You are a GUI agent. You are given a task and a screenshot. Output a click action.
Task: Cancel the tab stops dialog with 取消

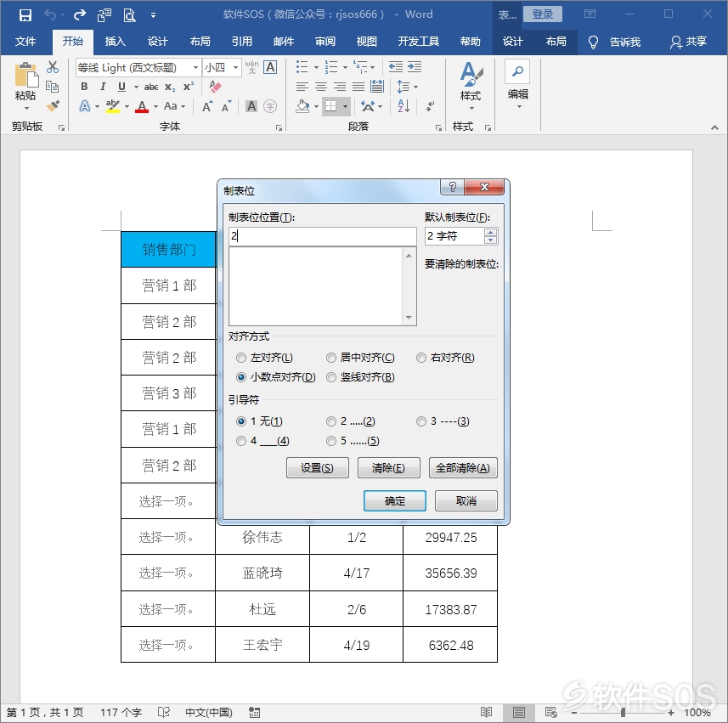pyautogui.click(x=466, y=501)
